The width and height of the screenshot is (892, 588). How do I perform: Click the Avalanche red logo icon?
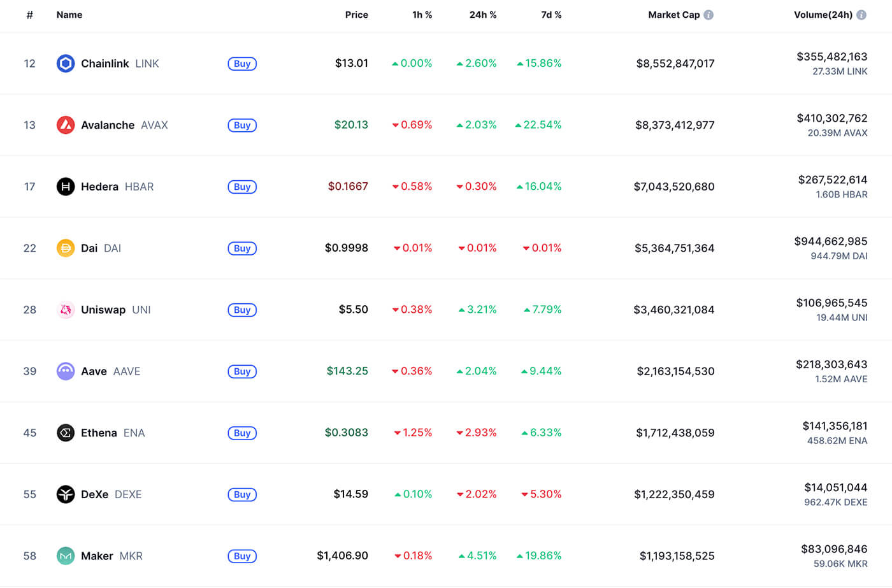click(66, 125)
